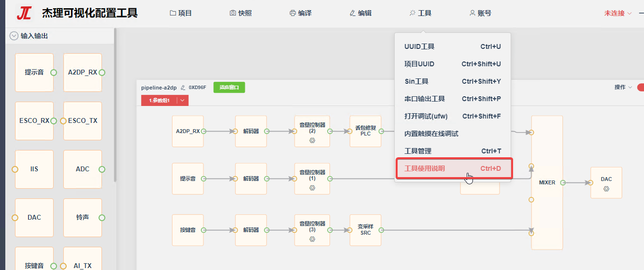Select the 铃声 palette block

[83, 218]
